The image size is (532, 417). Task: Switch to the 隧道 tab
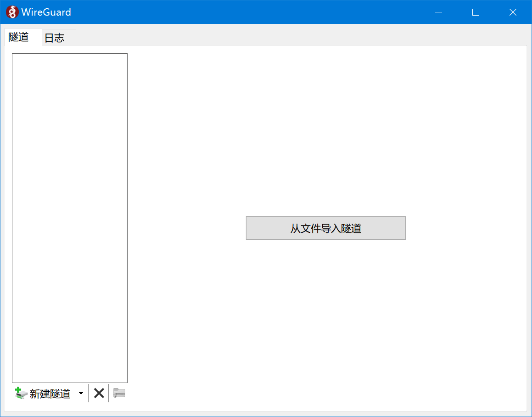(x=23, y=37)
